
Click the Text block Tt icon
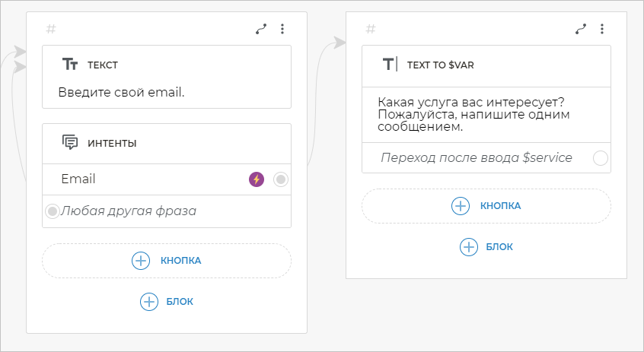point(69,65)
